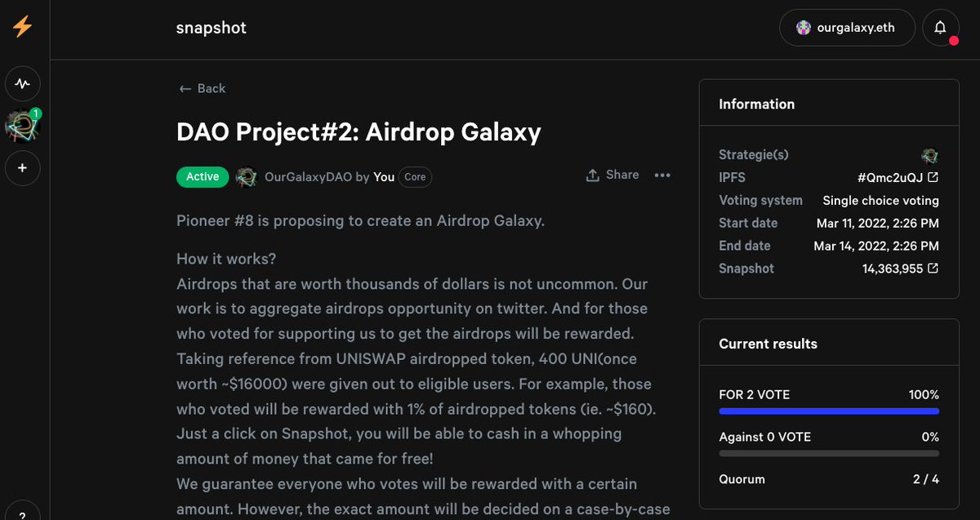Go back using the Back link

203,88
